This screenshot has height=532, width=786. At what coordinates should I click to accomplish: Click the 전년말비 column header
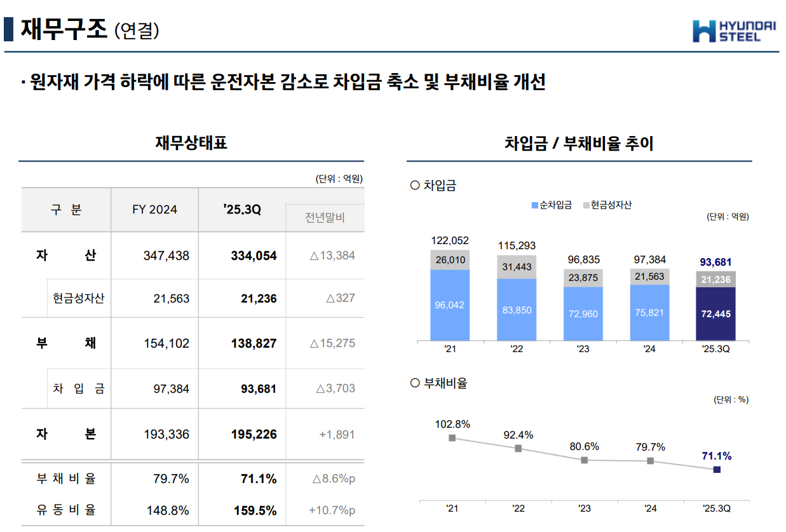click(x=325, y=218)
